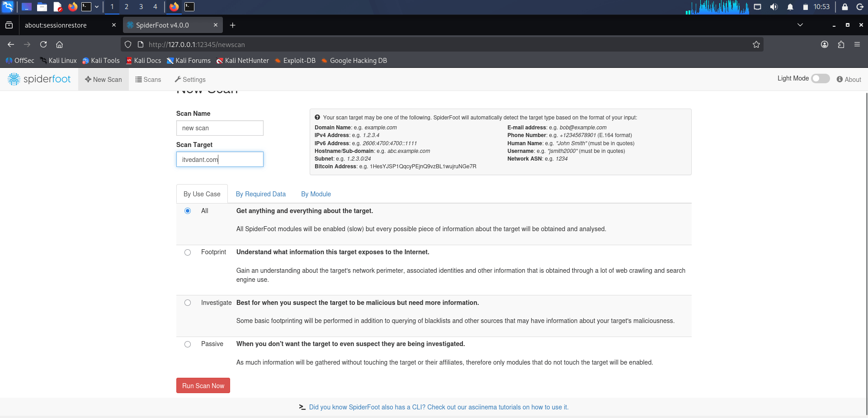
Task: Open the Firefox application menu
Action: click(857, 44)
